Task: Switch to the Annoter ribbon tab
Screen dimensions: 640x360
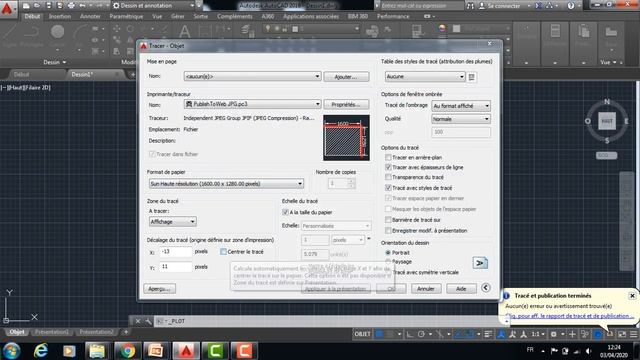Action: pos(90,17)
